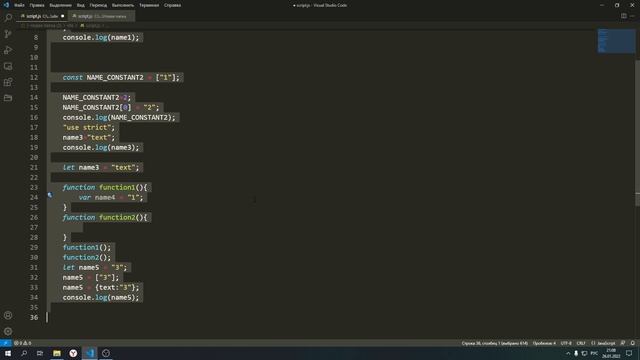Viewport: 640px width, 360px height.
Task: Open the Remote Explorer view
Action: pos(8,66)
